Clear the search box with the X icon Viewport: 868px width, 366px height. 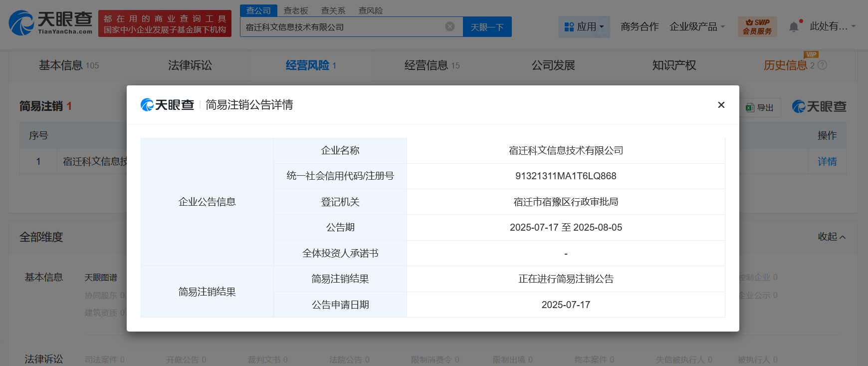coord(450,26)
